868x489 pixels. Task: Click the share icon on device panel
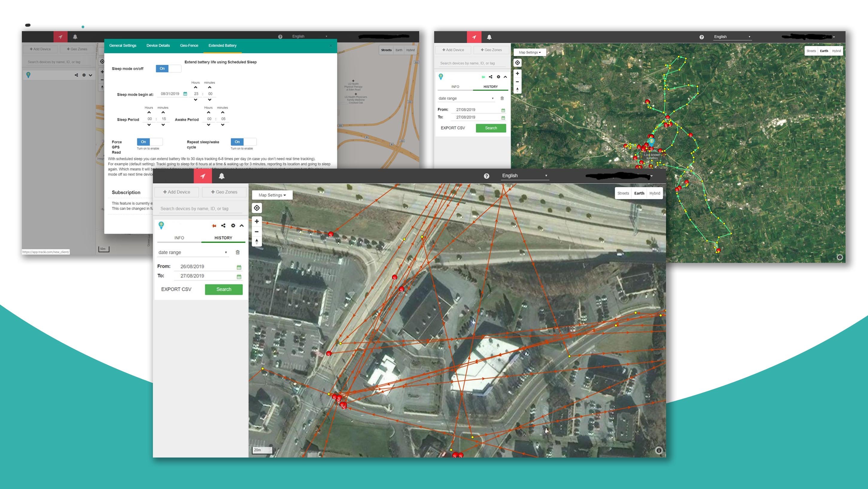click(x=224, y=225)
